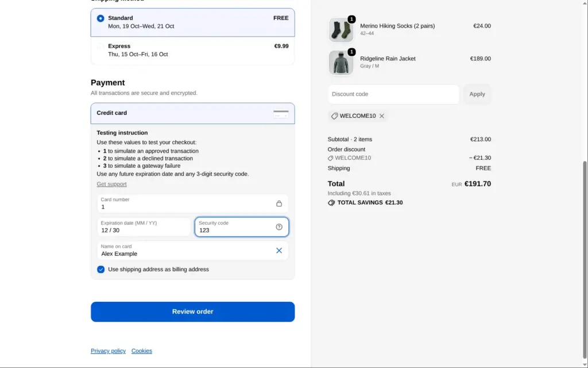Click the Express shipping price €9.99
Viewport: 588px width, 368px height.
pos(281,46)
